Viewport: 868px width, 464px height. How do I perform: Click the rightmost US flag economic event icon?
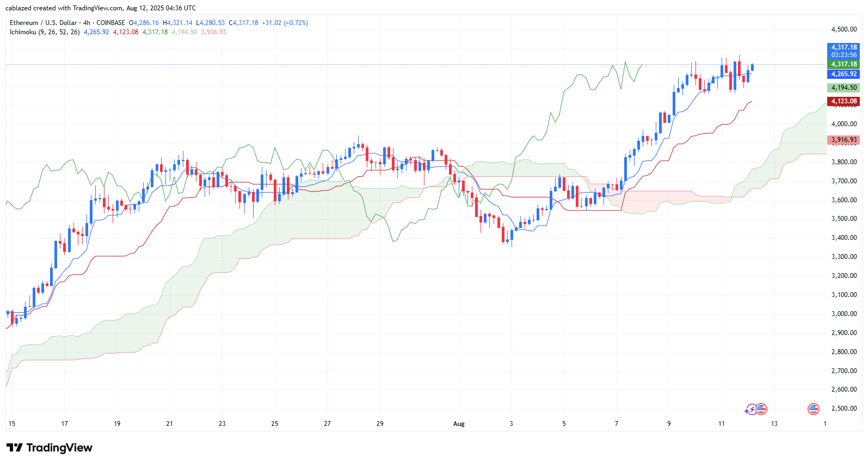point(814,409)
